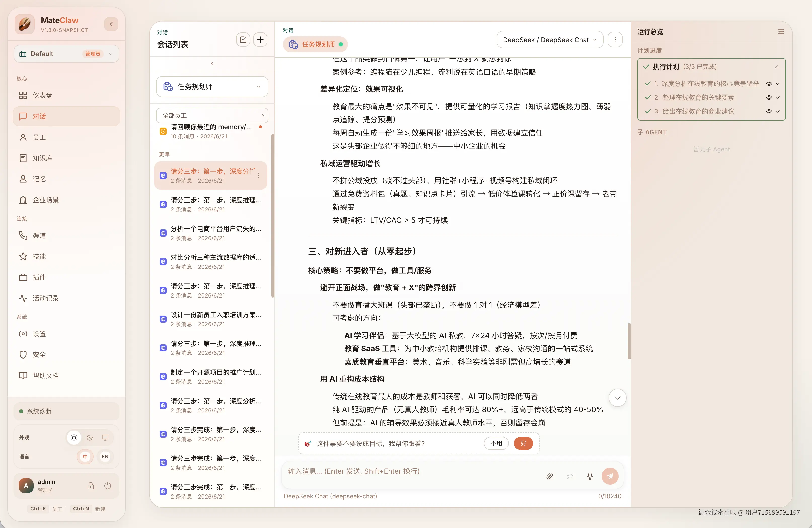Click scroll-to-bottom arrow button in chat
Viewport: 812px width, 528px height.
(617, 398)
